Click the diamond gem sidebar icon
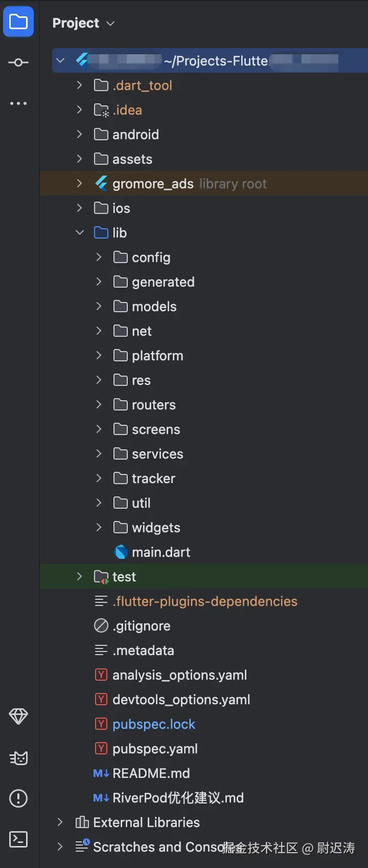Screen dimensions: 368x868 pos(18,717)
